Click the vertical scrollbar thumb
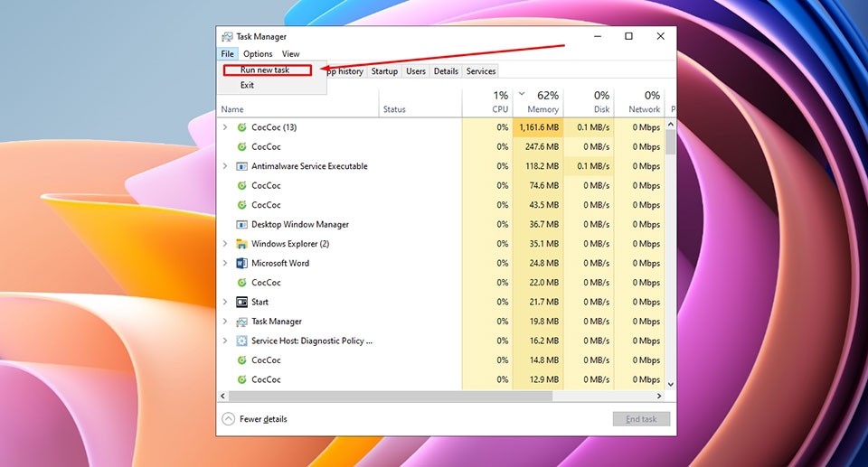This screenshot has height=467, width=868. (x=670, y=142)
